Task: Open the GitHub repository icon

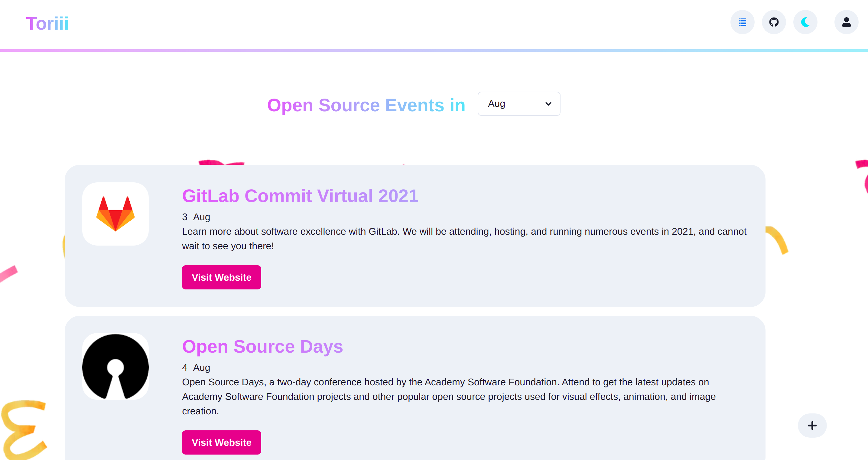Action: coord(774,22)
